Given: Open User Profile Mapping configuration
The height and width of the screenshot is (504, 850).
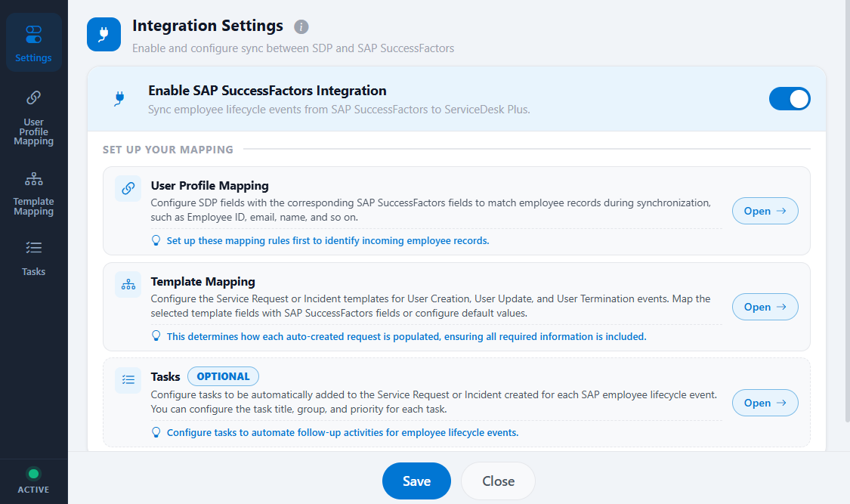Looking at the screenshot, I should [765, 211].
